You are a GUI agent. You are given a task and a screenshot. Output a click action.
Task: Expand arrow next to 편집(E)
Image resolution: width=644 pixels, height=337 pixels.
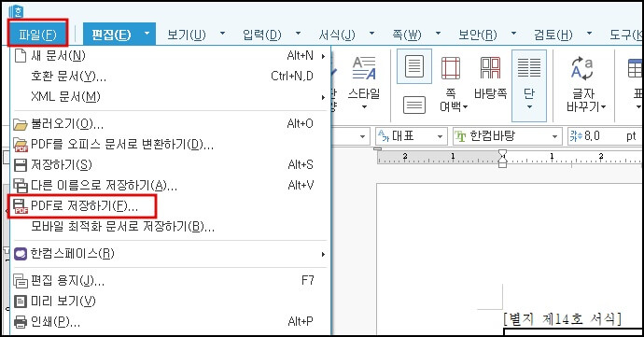(x=147, y=34)
